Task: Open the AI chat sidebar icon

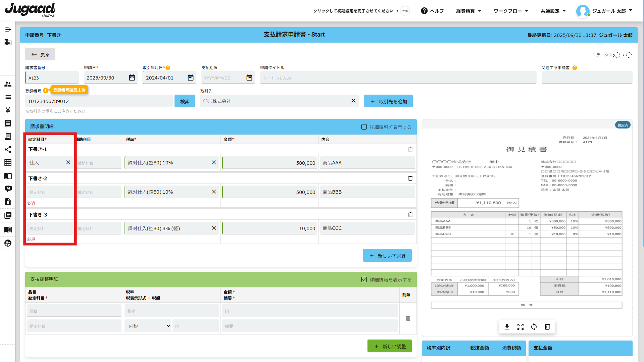Action: pos(8,189)
